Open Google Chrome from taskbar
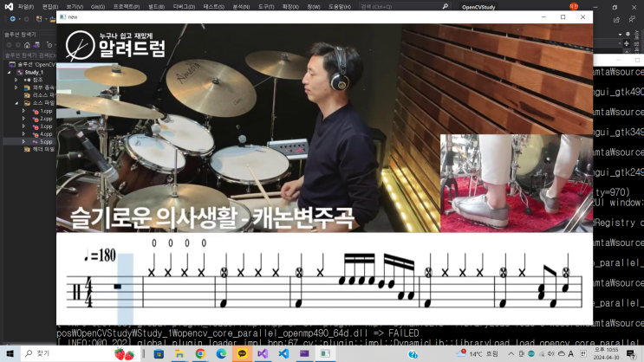The image size is (644, 362). coord(200,353)
